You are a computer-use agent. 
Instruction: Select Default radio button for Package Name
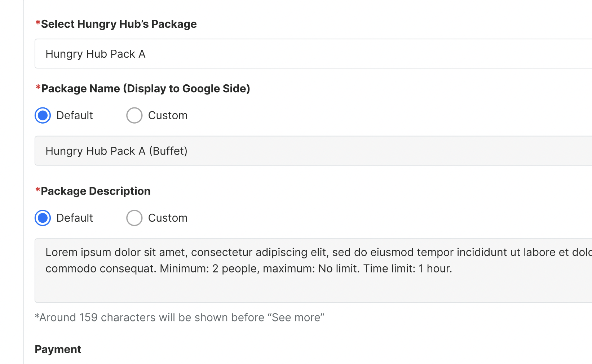click(x=43, y=115)
